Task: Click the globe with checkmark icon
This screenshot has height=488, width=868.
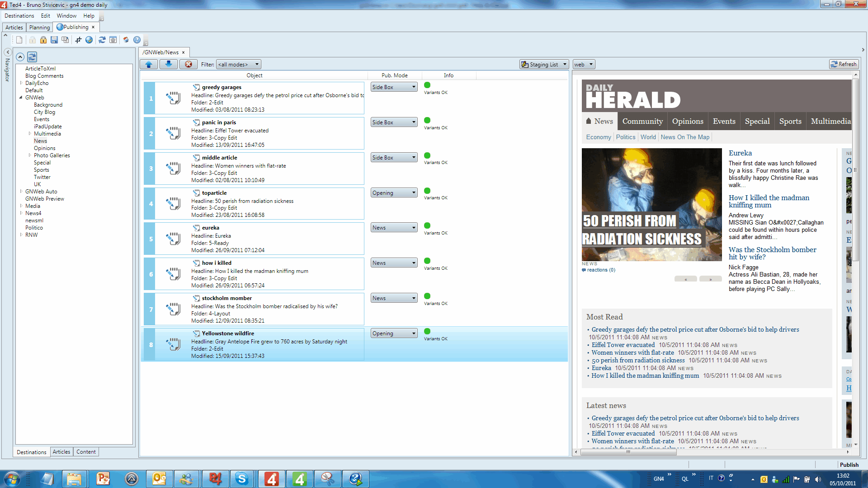Action: (x=89, y=40)
